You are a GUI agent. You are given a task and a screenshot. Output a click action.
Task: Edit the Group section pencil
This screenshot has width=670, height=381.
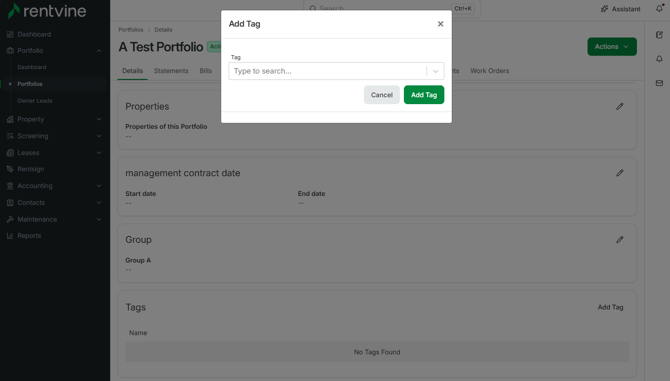pos(620,240)
